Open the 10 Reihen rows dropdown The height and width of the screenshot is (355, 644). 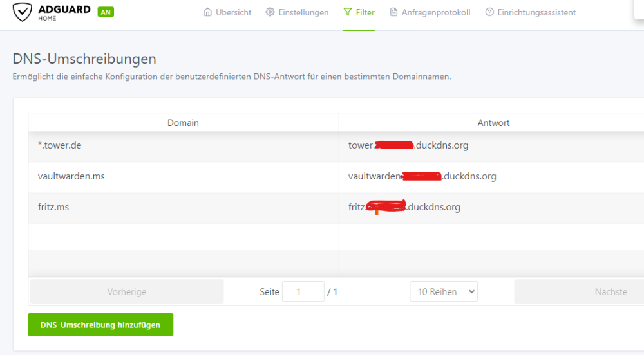click(444, 291)
